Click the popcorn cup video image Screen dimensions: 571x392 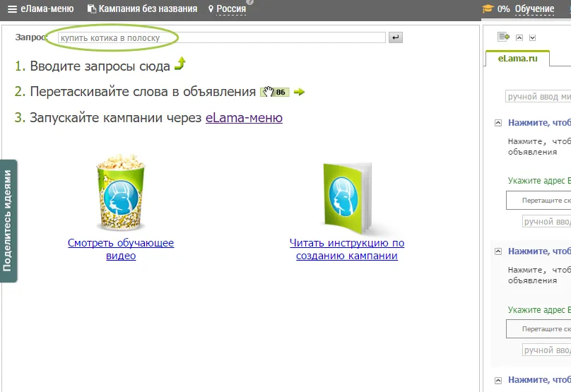click(x=121, y=193)
